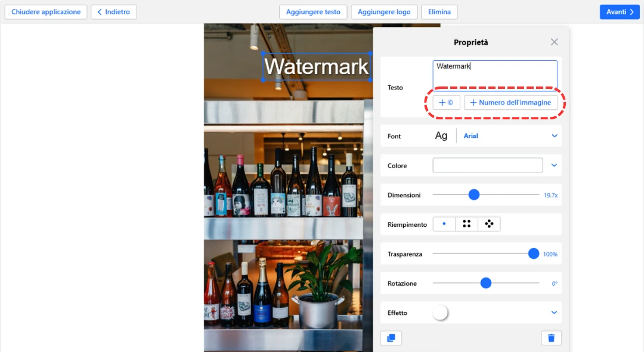Toggle the Effetto switch

441,313
